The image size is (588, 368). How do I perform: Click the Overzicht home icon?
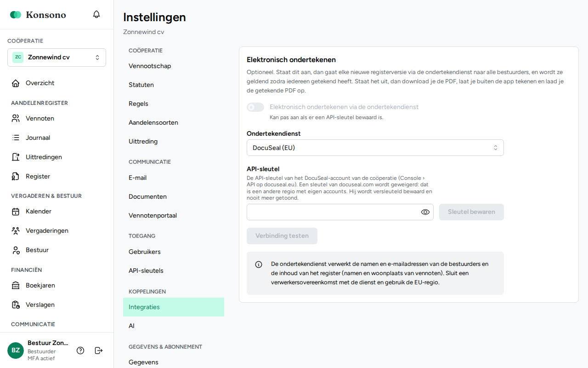pos(16,83)
